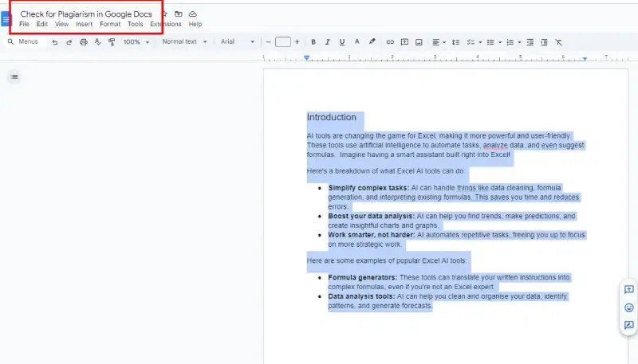Add a comment from the toolbar

pos(404,42)
